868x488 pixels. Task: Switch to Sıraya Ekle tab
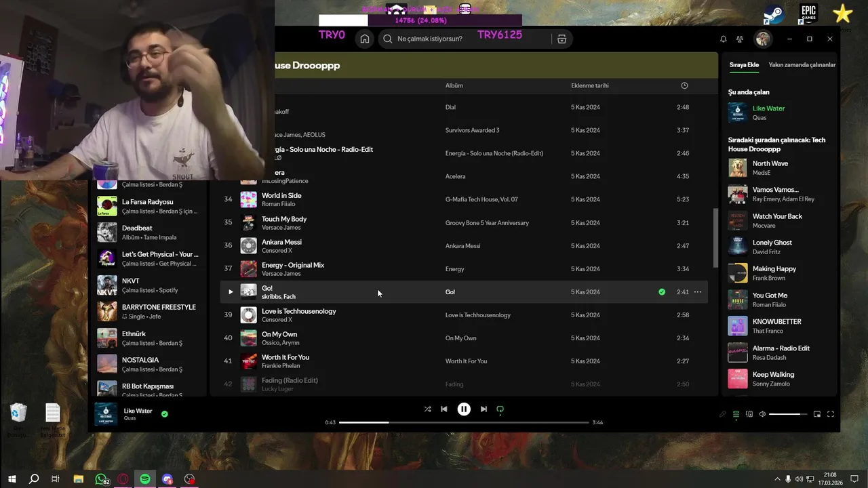point(744,65)
